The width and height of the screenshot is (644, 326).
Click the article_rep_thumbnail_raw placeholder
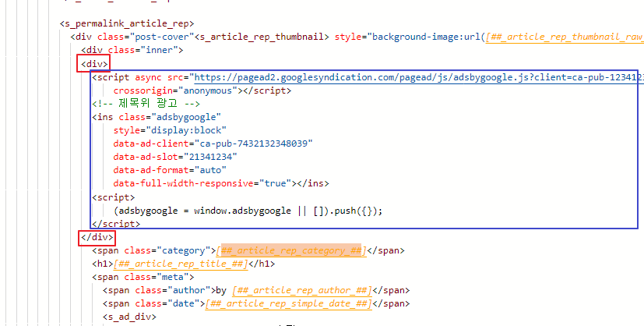pyautogui.click(x=565, y=37)
